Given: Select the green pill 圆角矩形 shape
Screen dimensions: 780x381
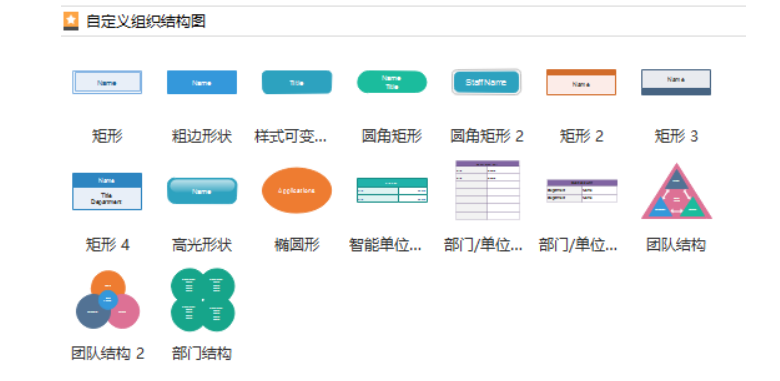Looking at the screenshot, I should (392, 82).
